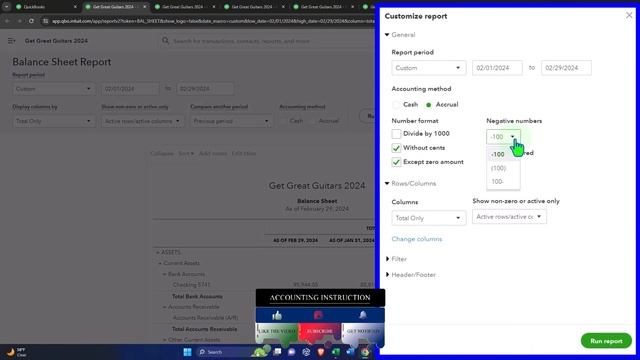
Task: Open Brave browser from the taskbar
Action: 321,352
